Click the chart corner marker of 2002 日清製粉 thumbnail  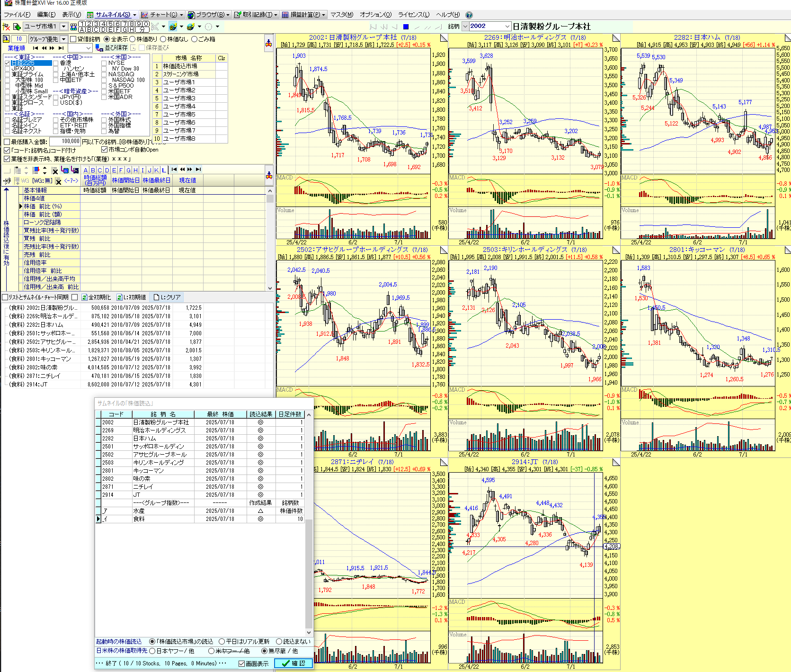(x=444, y=37)
